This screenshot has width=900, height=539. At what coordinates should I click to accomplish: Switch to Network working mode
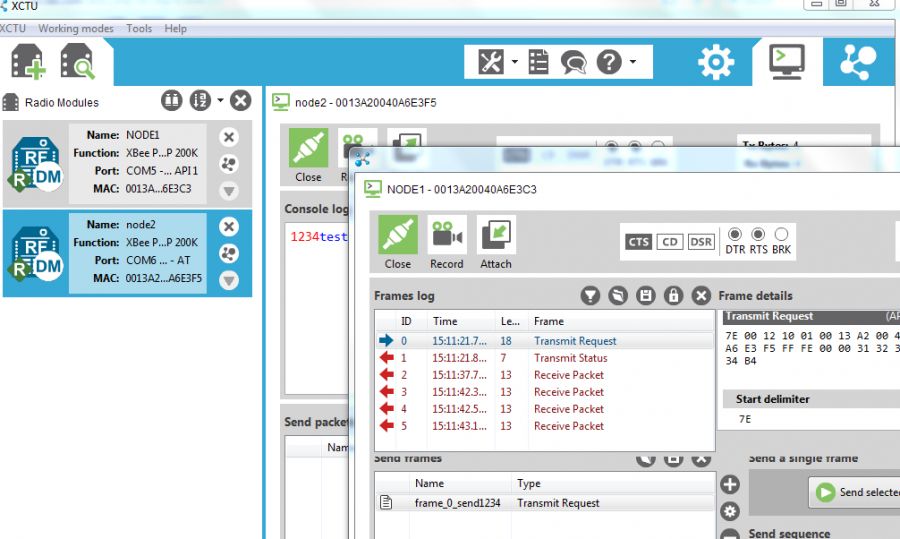pyautogui.click(x=858, y=61)
